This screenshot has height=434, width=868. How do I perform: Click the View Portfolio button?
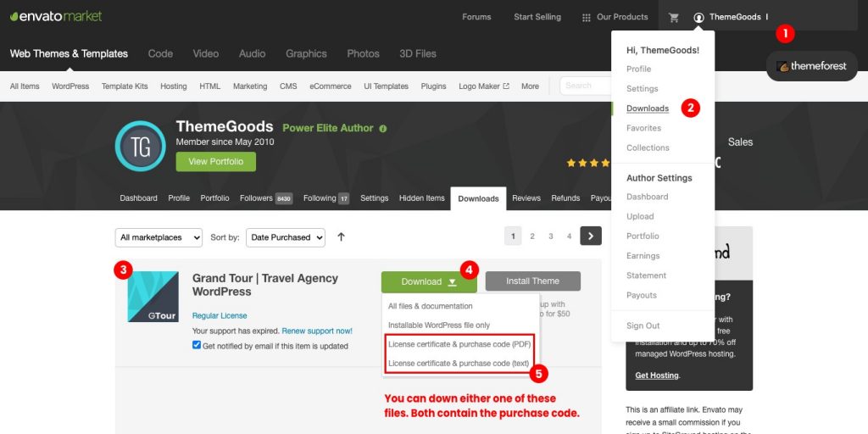(x=216, y=162)
